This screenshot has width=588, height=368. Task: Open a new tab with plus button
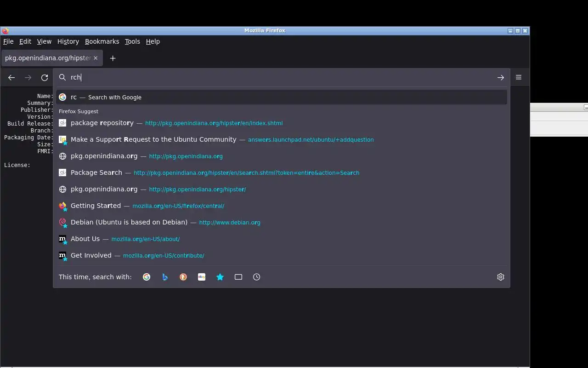pos(113,58)
